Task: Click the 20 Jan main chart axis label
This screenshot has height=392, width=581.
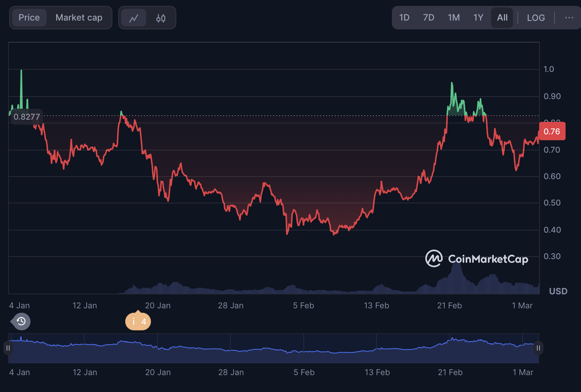Action: tap(158, 305)
